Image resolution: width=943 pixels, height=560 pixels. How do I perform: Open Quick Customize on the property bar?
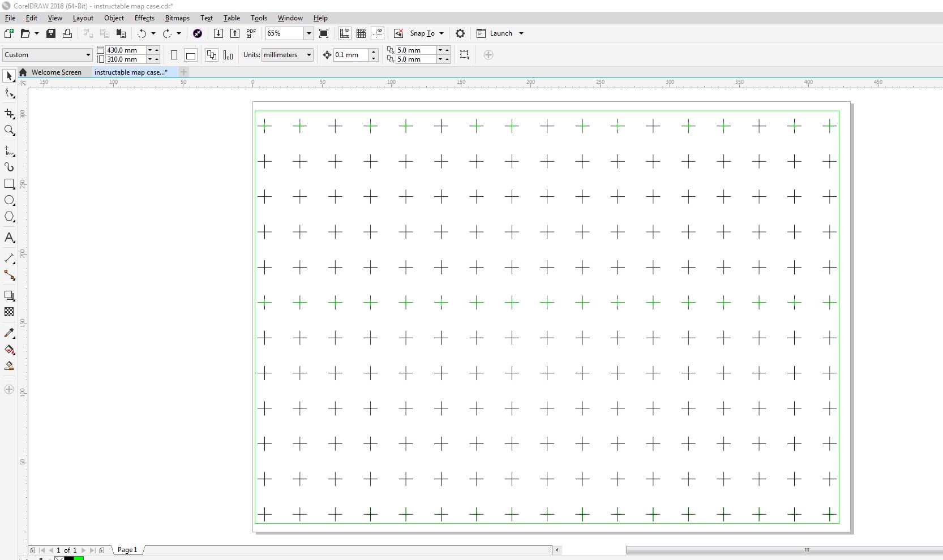click(488, 55)
